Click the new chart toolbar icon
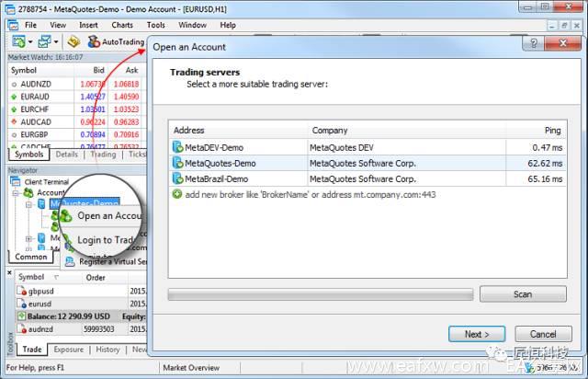Image resolution: width=588 pixels, height=379 pixels. (x=18, y=41)
